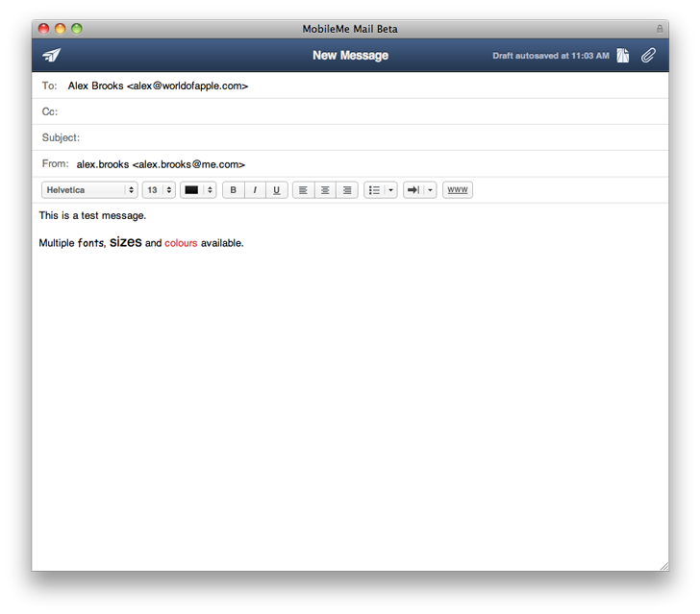Open the list style dropdown arrow
The image size is (700, 614).
(391, 190)
